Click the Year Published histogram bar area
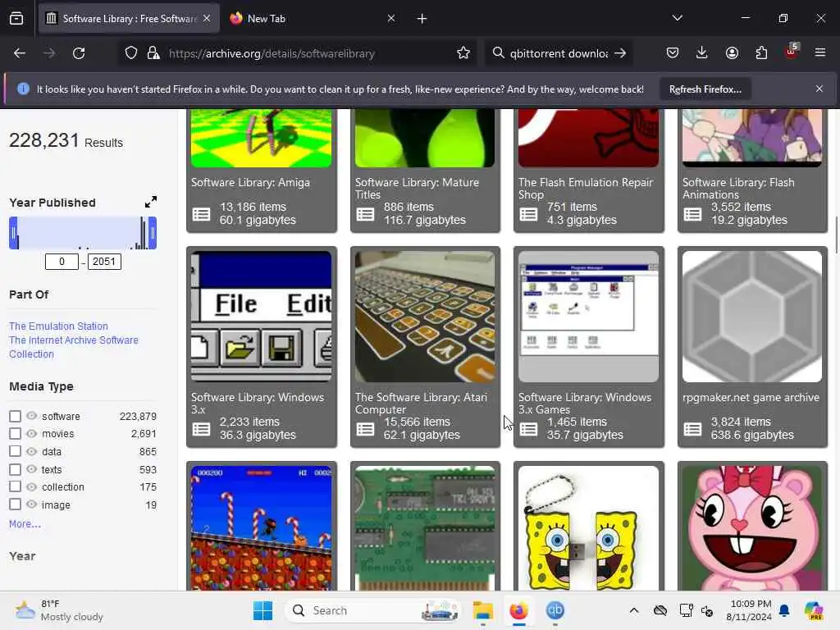The image size is (840, 630). pos(83,233)
